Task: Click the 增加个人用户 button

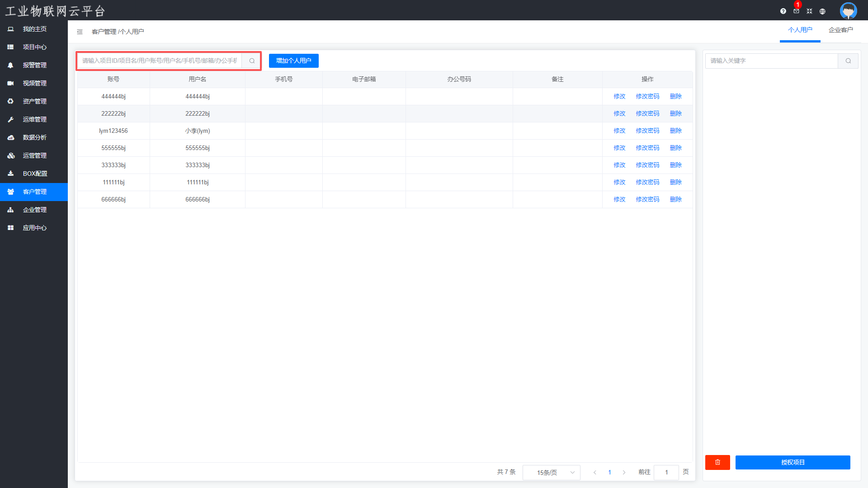Action: pos(293,61)
